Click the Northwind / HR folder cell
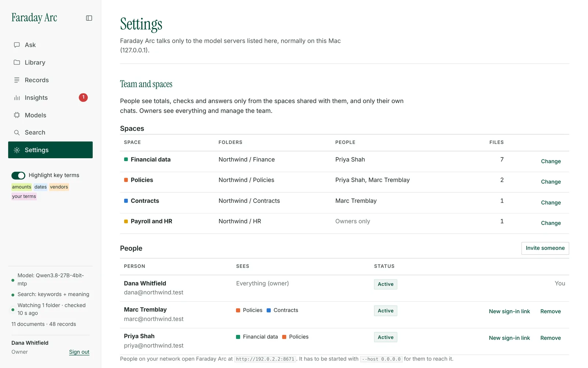 coord(240,221)
